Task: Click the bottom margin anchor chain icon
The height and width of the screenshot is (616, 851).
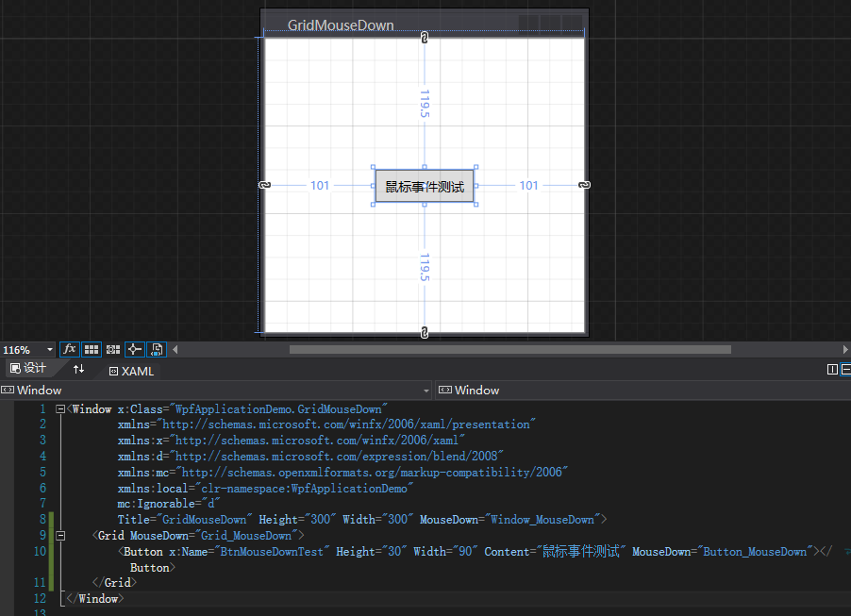Action: click(x=425, y=333)
